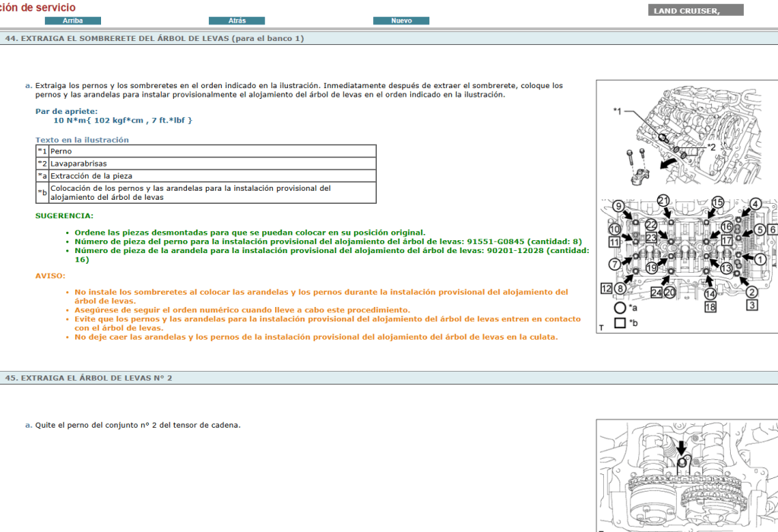Open the engine bolt removal illustration with arrow
The image size is (778, 532).
coord(687,138)
